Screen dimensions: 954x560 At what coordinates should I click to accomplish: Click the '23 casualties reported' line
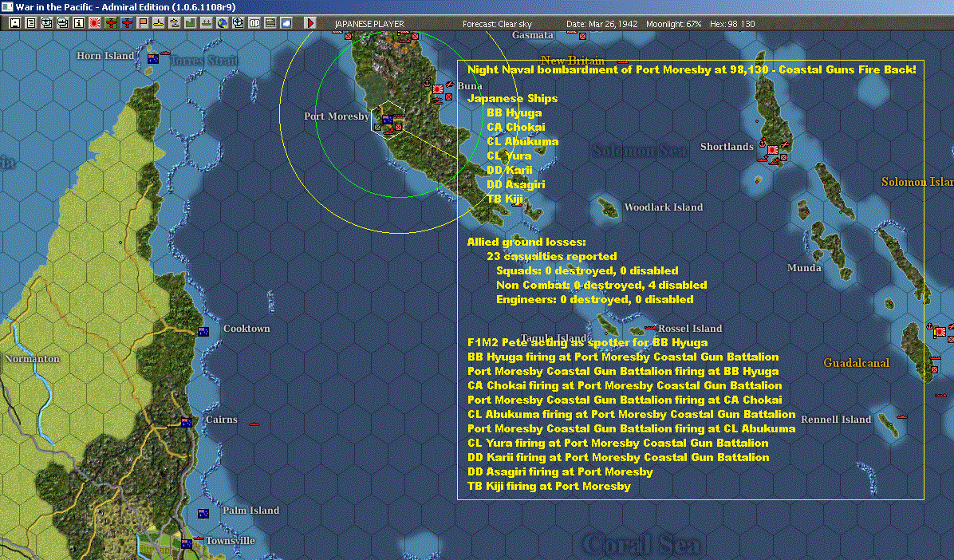pyautogui.click(x=552, y=256)
